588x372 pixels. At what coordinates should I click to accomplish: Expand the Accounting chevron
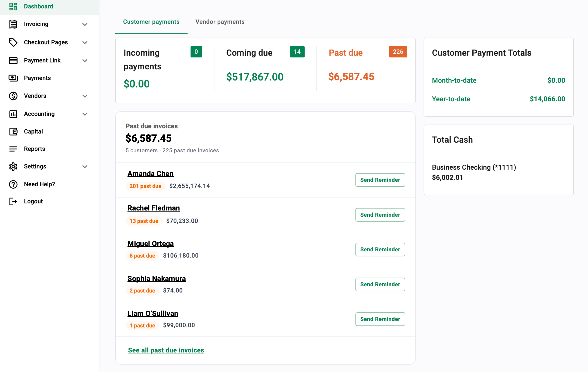(x=85, y=114)
